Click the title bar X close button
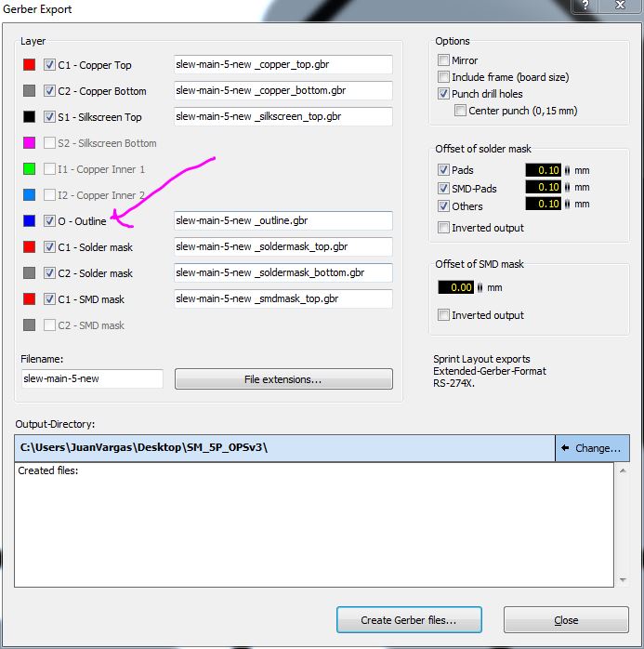The image size is (644, 649). [x=620, y=6]
